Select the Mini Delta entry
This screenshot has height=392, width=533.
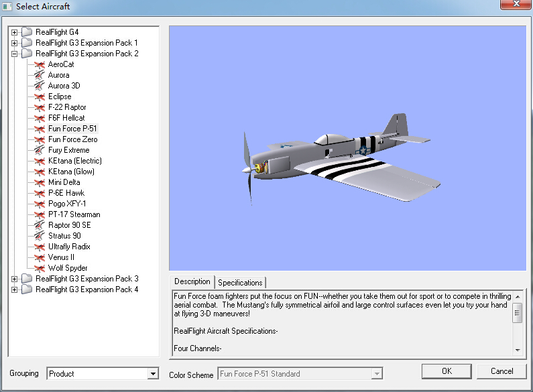click(x=64, y=182)
